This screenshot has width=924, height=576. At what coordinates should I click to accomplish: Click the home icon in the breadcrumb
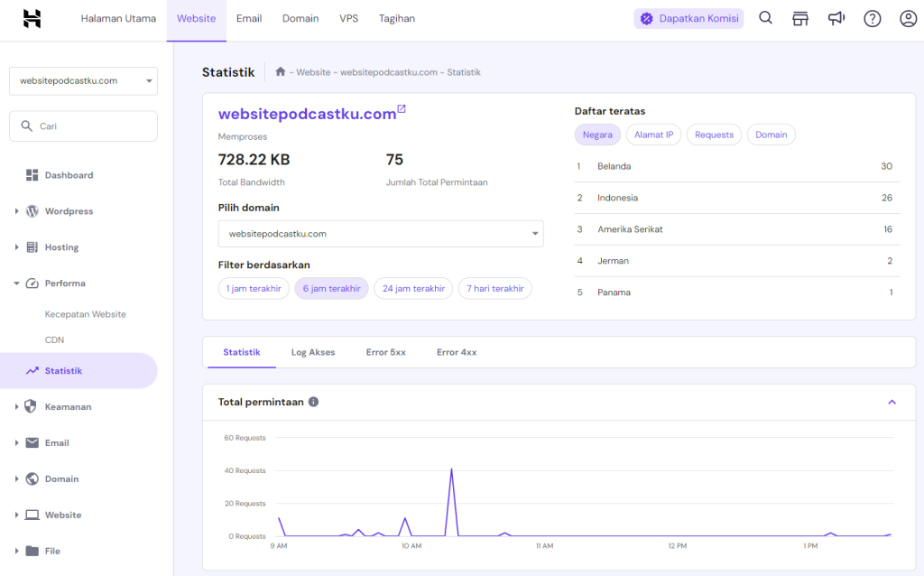tap(281, 71)
